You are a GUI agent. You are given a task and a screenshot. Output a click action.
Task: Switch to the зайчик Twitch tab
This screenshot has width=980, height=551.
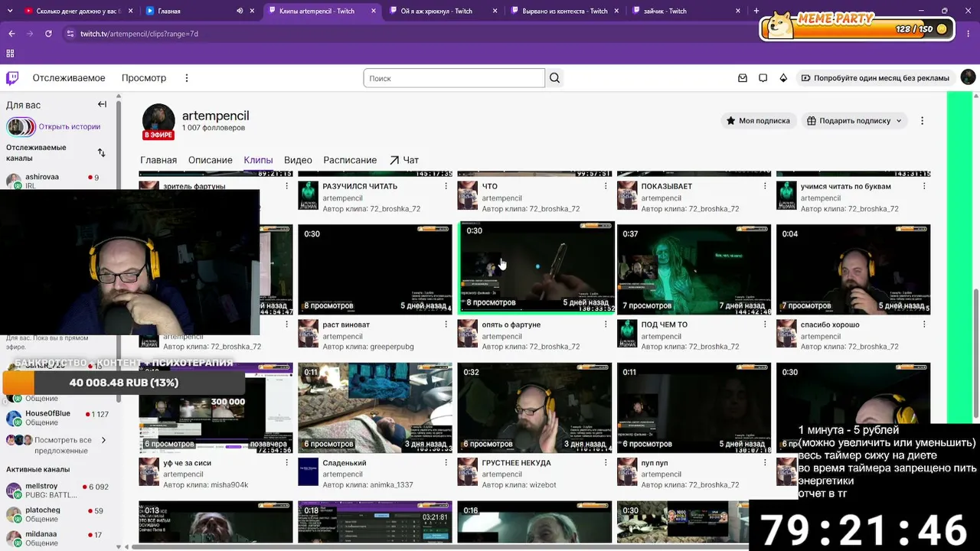[x=688, y=11]
